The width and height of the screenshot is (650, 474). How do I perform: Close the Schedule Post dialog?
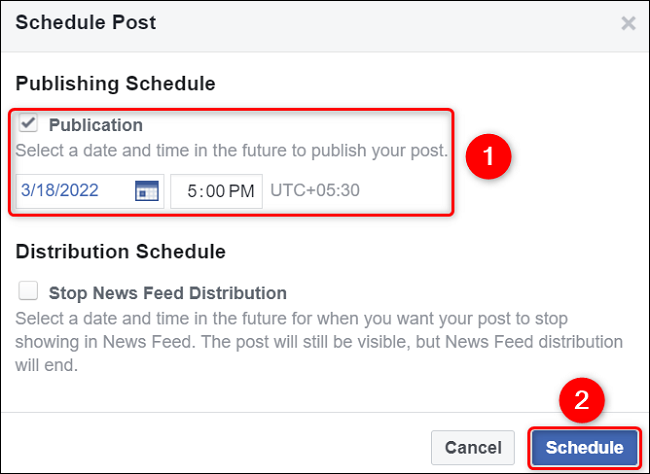tap(628, 23)
